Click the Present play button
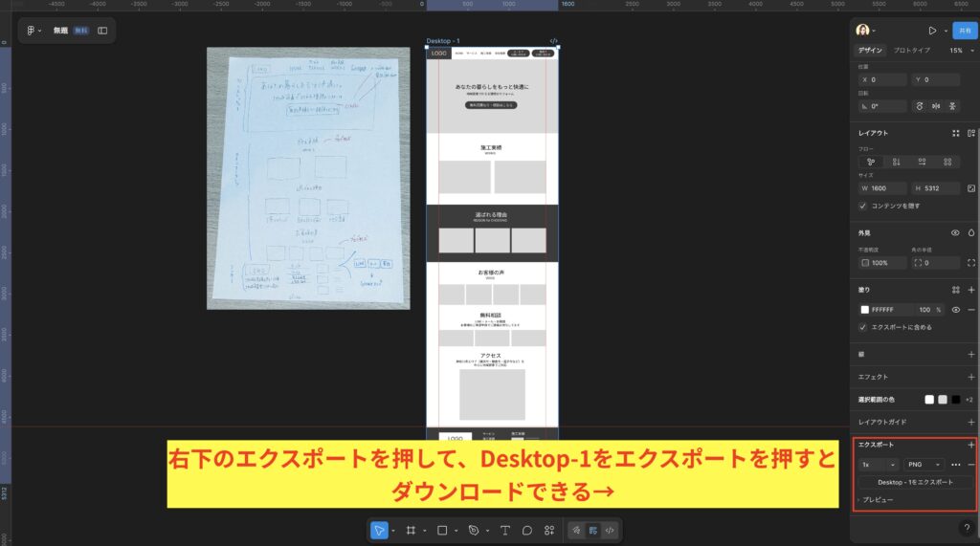The width and height of the screenshot is (980, 546). click(x=932, y=31)
